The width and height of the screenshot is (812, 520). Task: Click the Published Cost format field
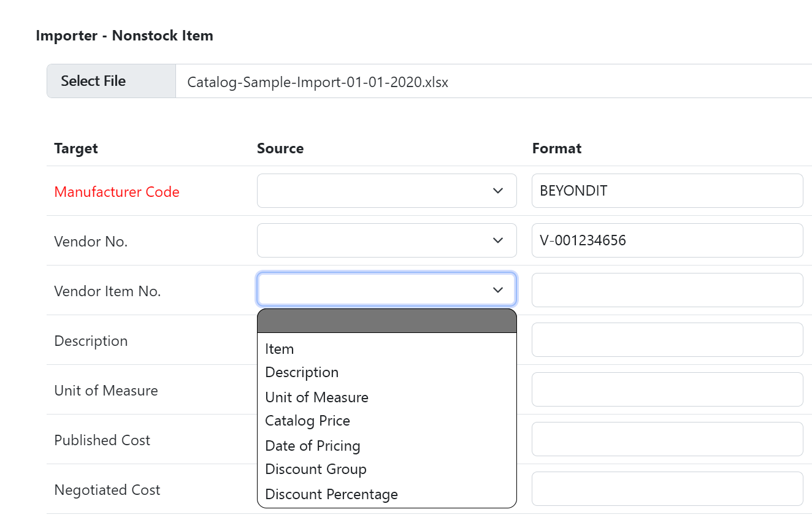coord(667,439)
